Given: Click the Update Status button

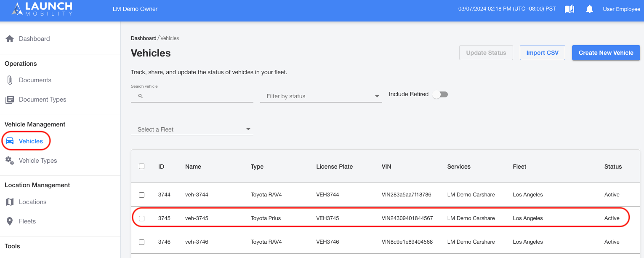Looking at the screenshot, I should (x=486, y=53).
